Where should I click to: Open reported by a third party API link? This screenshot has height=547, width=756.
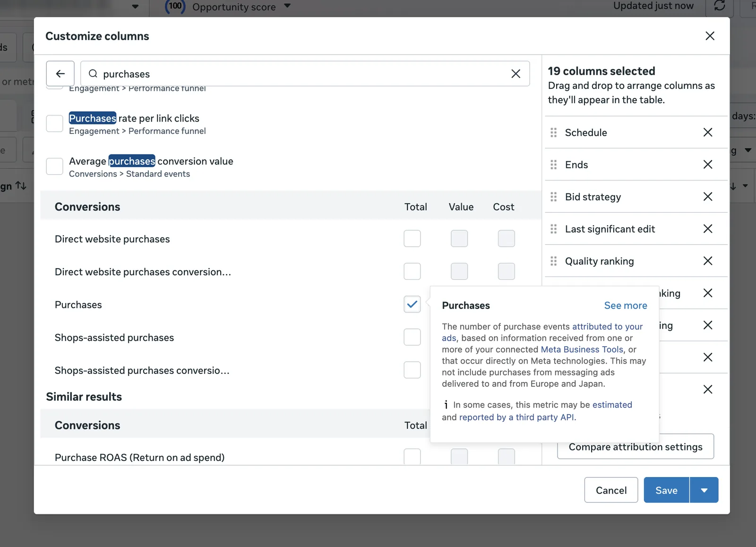[x=517, y=417]
